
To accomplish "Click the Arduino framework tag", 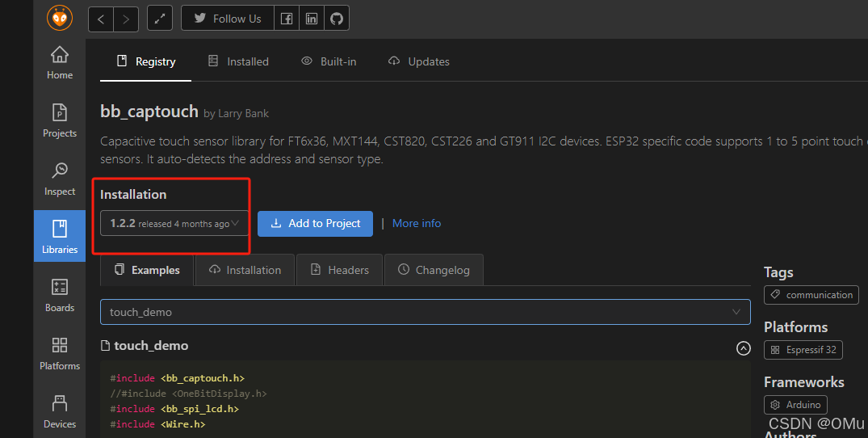I will 795,405.
